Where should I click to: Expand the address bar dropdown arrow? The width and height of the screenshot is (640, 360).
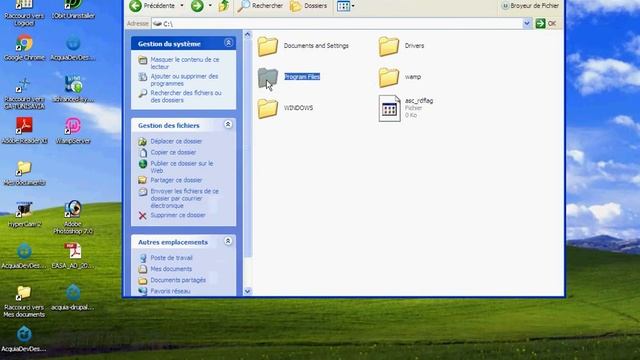pos(527,24)
